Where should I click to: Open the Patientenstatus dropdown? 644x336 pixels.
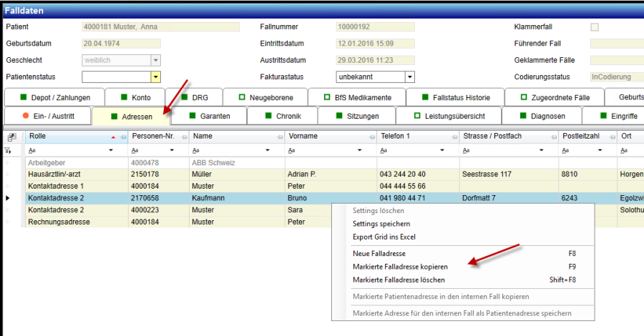[155, 76]
